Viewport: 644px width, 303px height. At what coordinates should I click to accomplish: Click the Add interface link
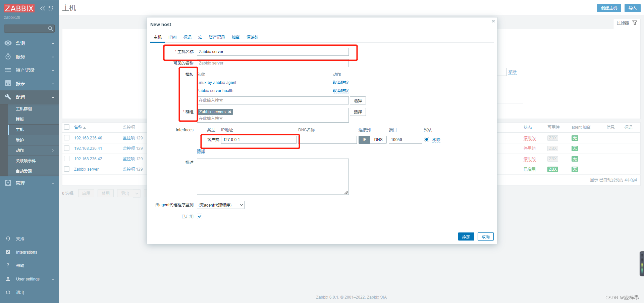click(201, 151)
